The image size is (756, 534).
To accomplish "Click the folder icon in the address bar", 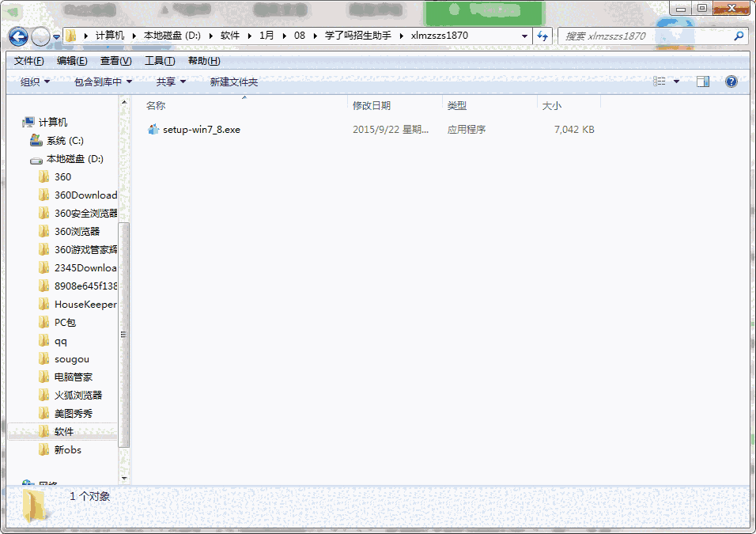I will (70, 36).
